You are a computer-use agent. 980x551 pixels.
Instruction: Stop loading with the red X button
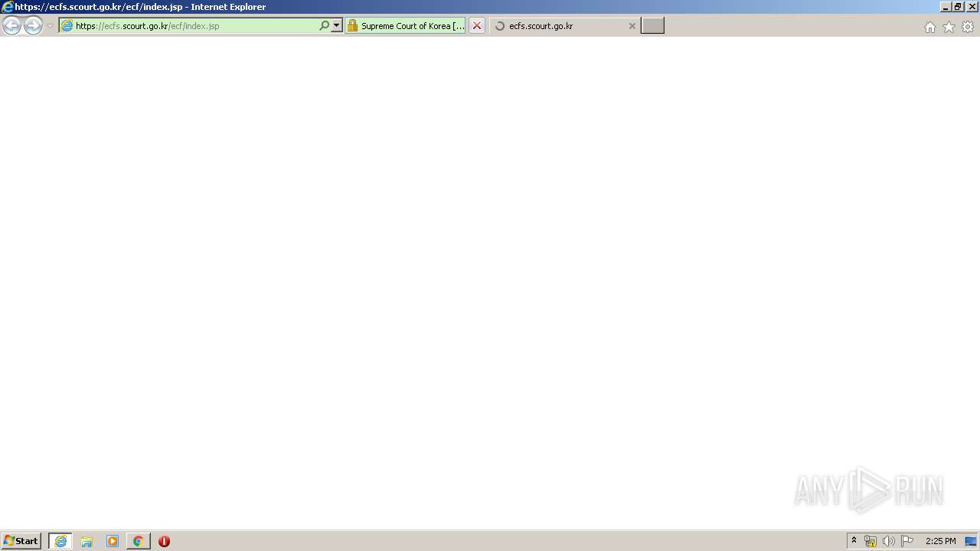coord(477,25)
